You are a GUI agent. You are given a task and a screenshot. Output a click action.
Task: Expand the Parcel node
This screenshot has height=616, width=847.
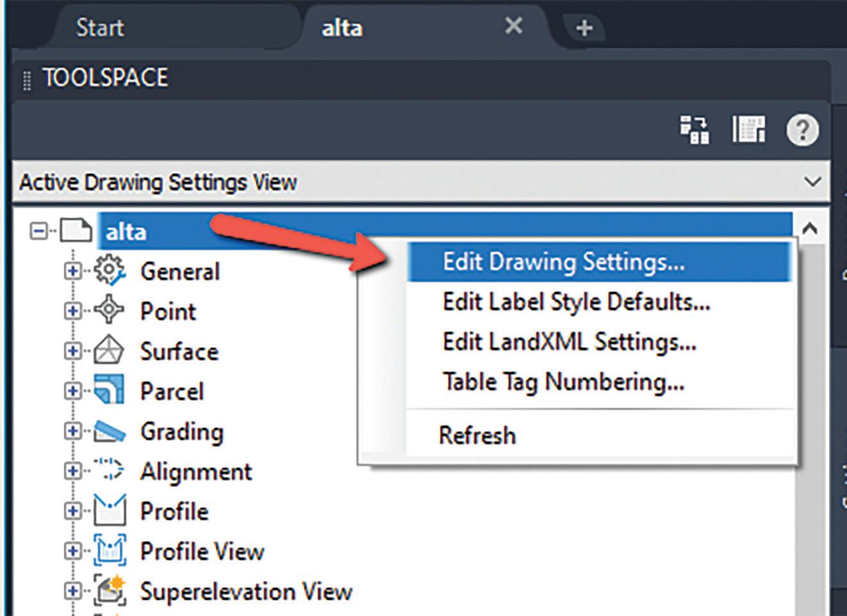[x=72, y=391]
